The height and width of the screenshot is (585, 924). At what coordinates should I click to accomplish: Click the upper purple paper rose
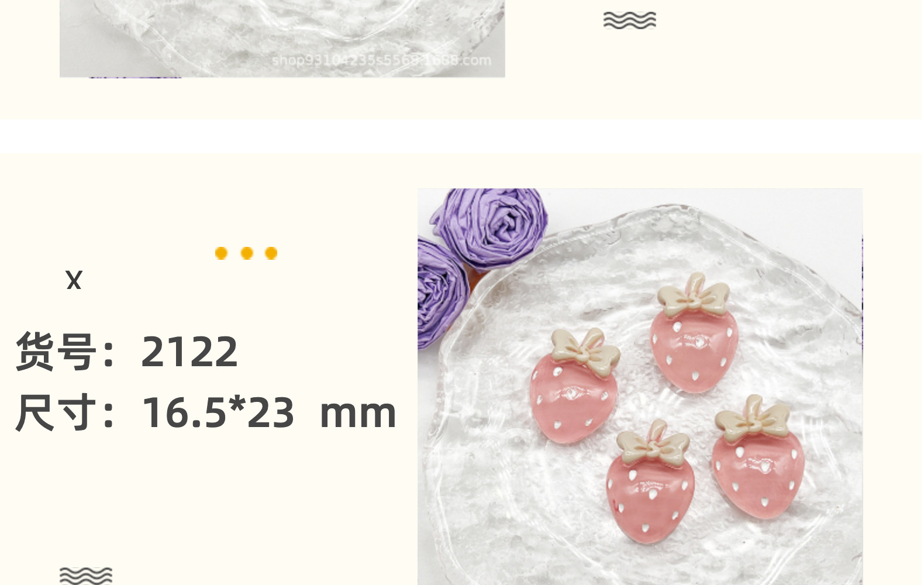(x=490, y=225)
